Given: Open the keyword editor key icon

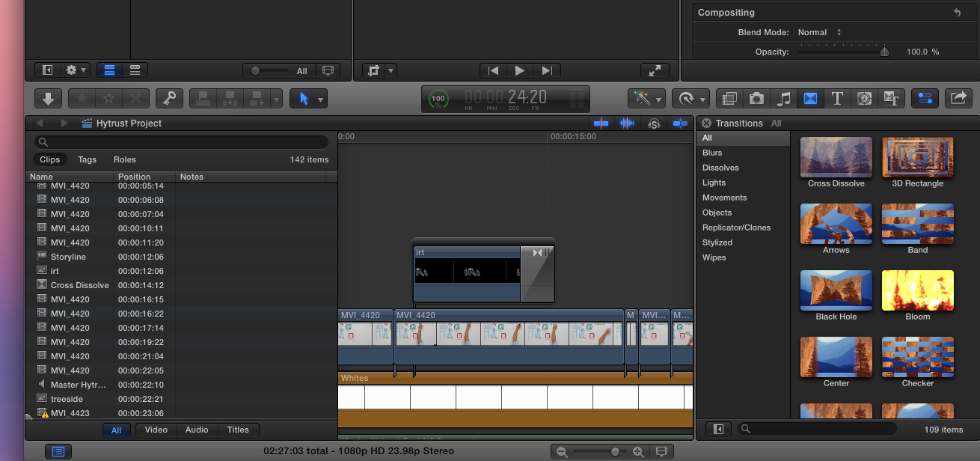Looking at the screenshot, I should point(169,98).
